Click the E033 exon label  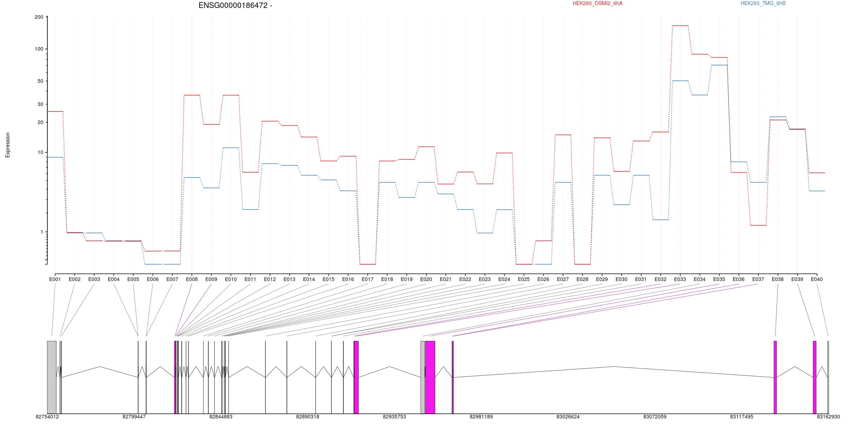pyautogui.click(x=680, y=279)
